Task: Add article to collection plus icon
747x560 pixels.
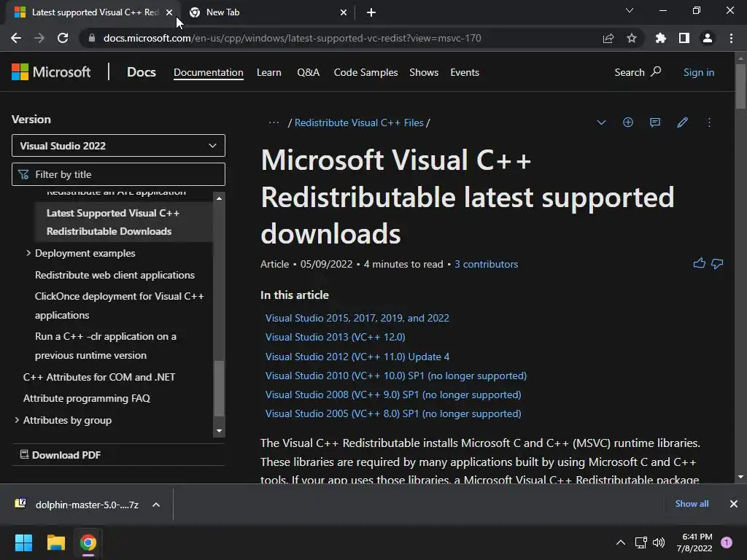Action: [628, 122]
